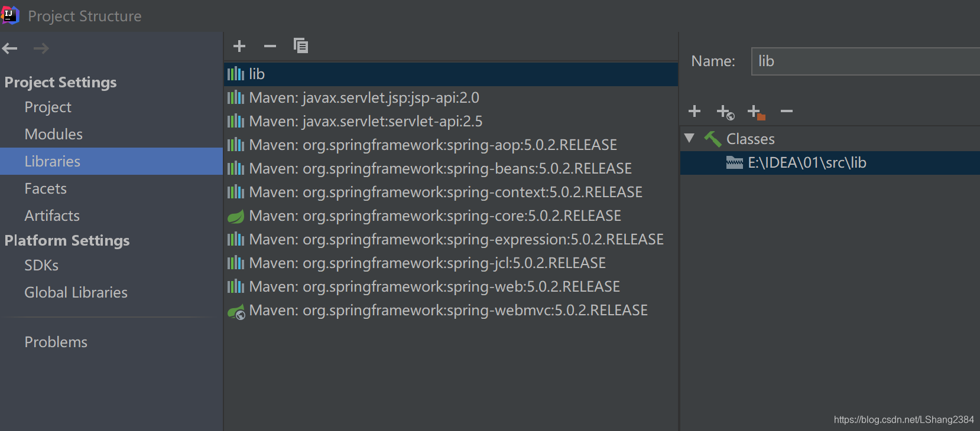
Task: Select Maven spring-context:5.0.2.RELEASE library
Action: 451,192
